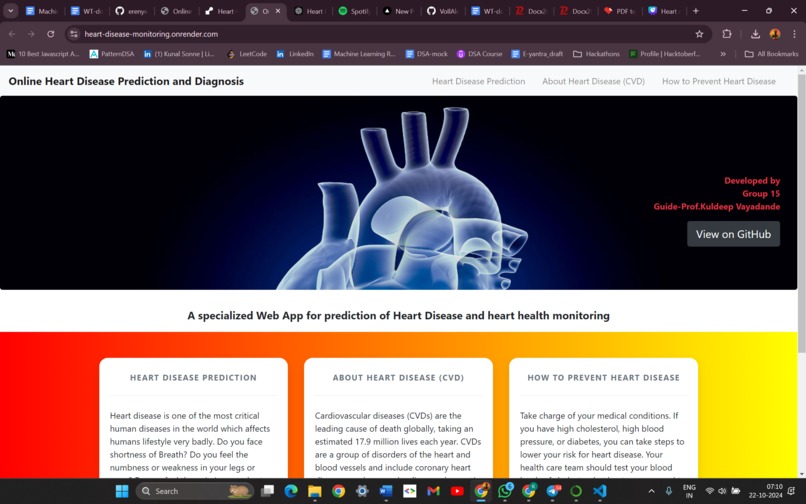Image resolution: width=806 pixels, height=504 pixels.
Task: Switch to the PDF to tab
Action: click(x=620, y=11)
